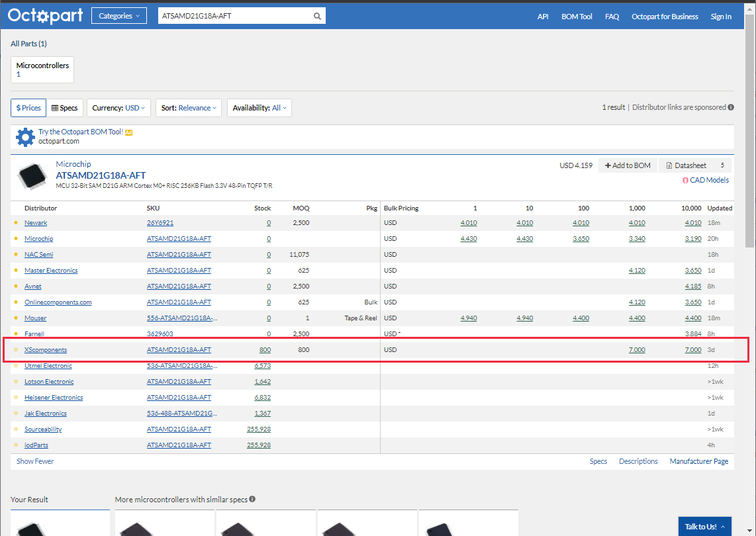756x536 pixels.
Task: Click Avnet price 4.185
Action: tap(693, 287)
